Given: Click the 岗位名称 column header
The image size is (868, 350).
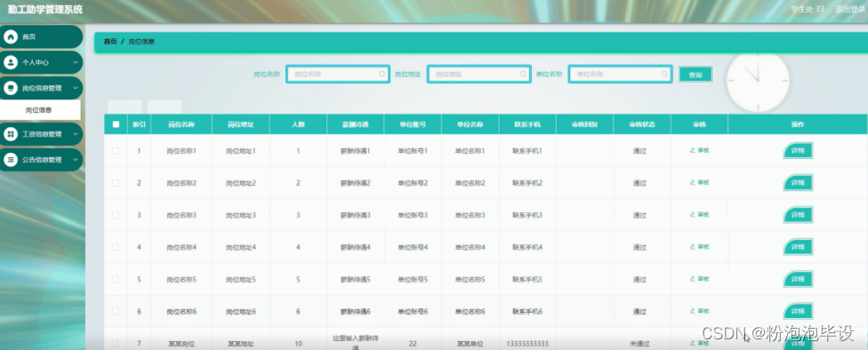Looking at the screenshot, I should [x=181, y=124].
